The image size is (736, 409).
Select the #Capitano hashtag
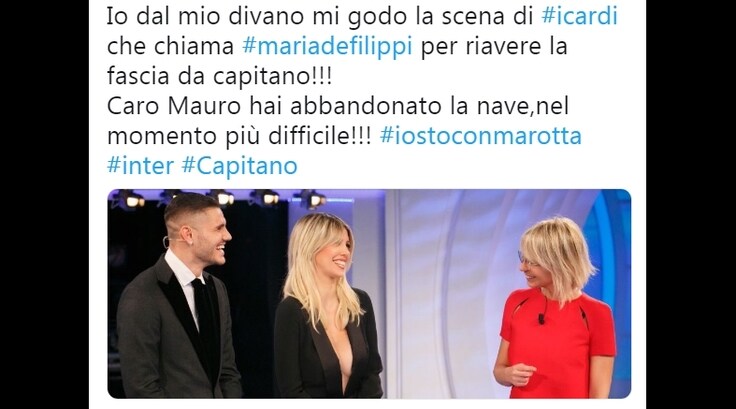coord(239,166)
